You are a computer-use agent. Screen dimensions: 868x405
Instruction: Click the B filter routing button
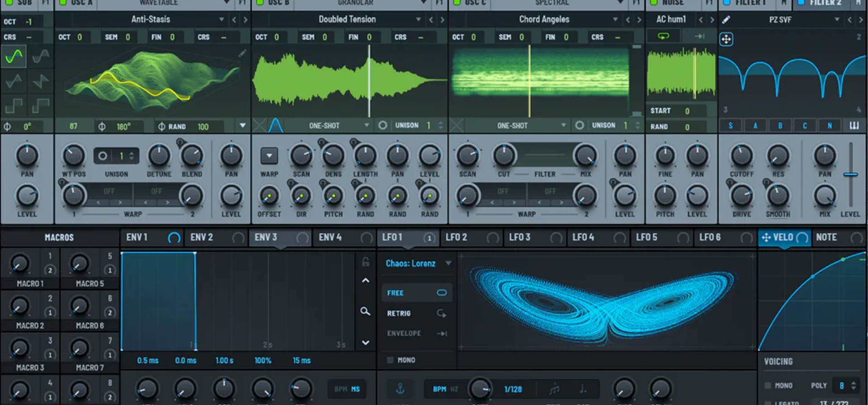point(780,126)
